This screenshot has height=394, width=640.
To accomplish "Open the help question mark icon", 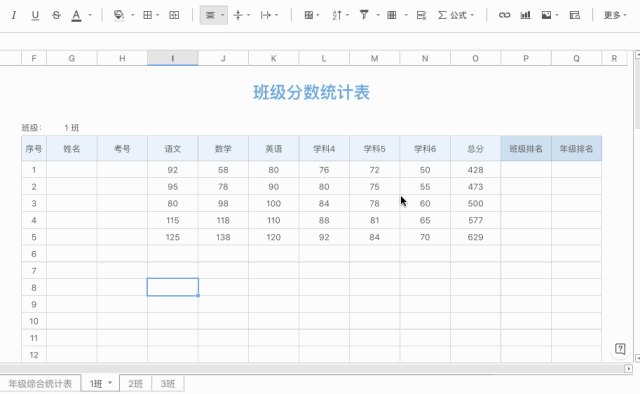I will pyautogui.click(x=620, y=349).
